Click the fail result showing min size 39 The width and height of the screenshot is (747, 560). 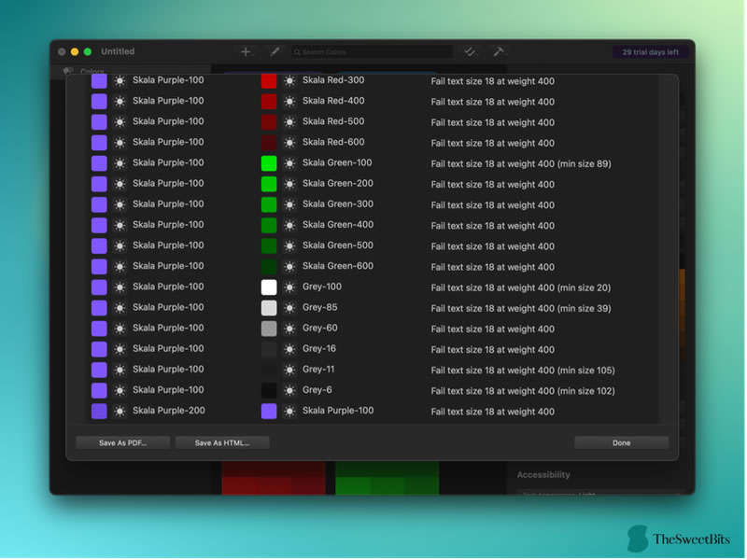[521, 309]
